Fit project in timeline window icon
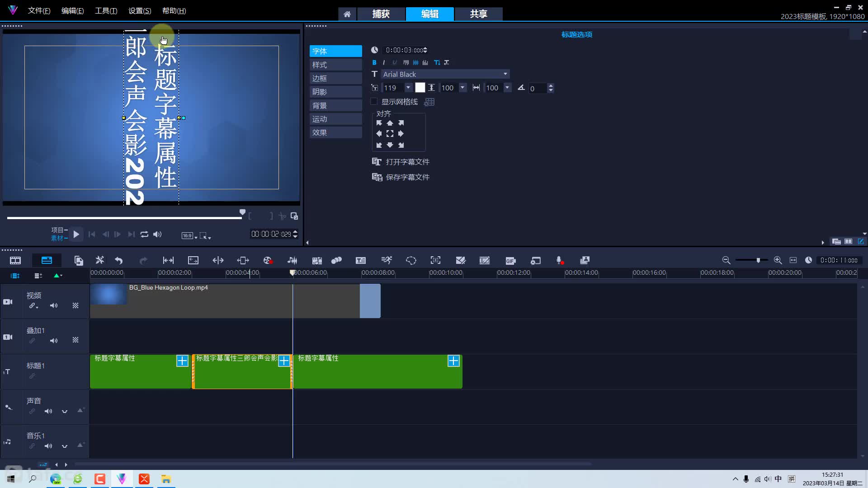The height and width of the screenshot is (488, 868). 793,260
